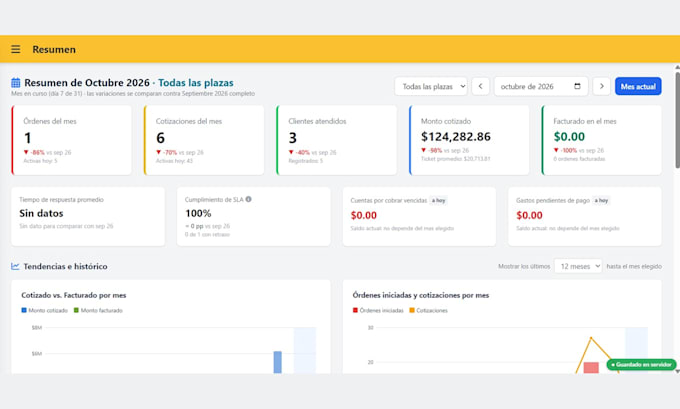Click the Cumplimiento de SLA 100% value

click(198, 213)
